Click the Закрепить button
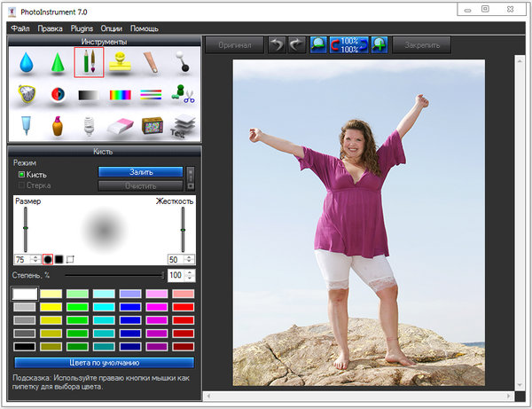The width and height of the screenshot is (532, 409). [422, 44]
